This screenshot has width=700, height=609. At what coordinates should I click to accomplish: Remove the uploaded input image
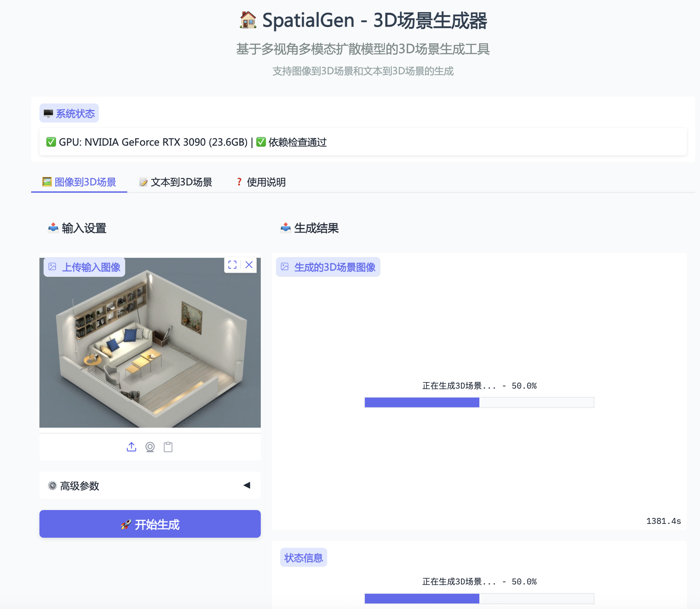coord(249,265)
